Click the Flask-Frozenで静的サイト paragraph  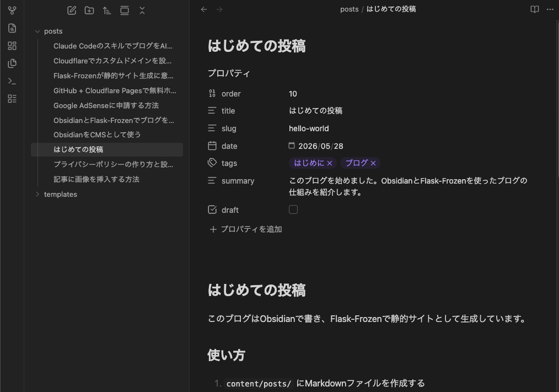[368, 319]
